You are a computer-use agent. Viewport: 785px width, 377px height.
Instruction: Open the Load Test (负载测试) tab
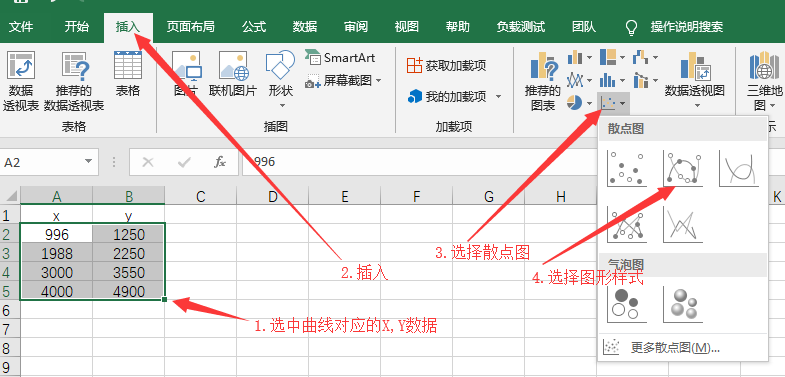521,27
